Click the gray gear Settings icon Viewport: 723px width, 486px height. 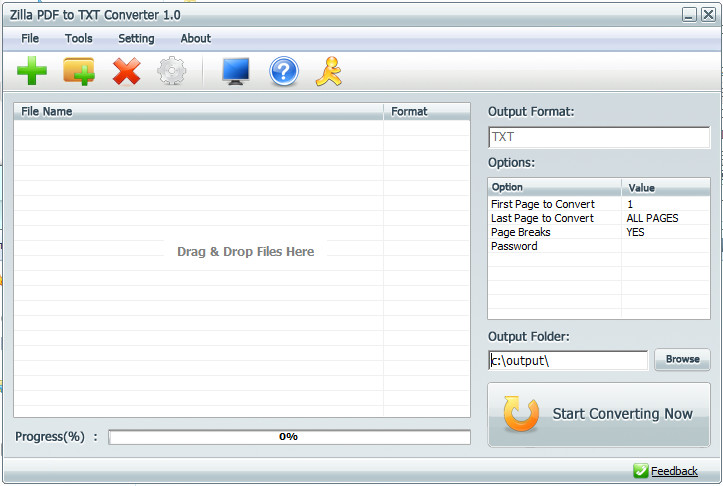[172, 71]
